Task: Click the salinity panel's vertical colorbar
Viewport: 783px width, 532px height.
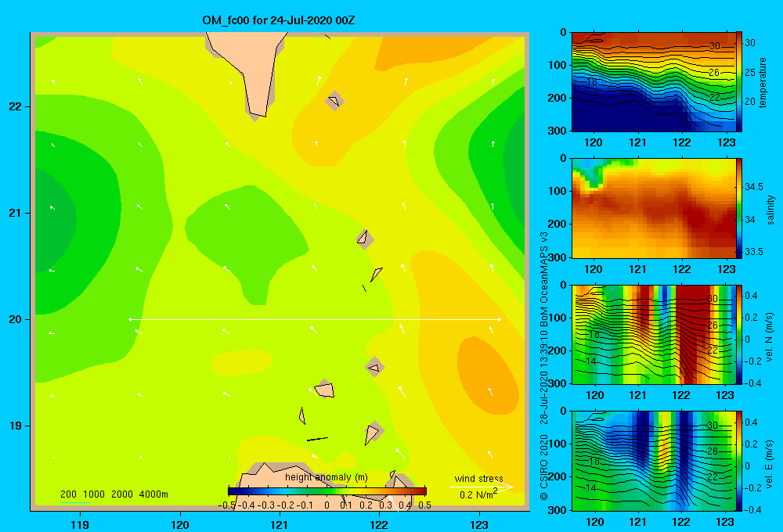Action: (739, 208)
